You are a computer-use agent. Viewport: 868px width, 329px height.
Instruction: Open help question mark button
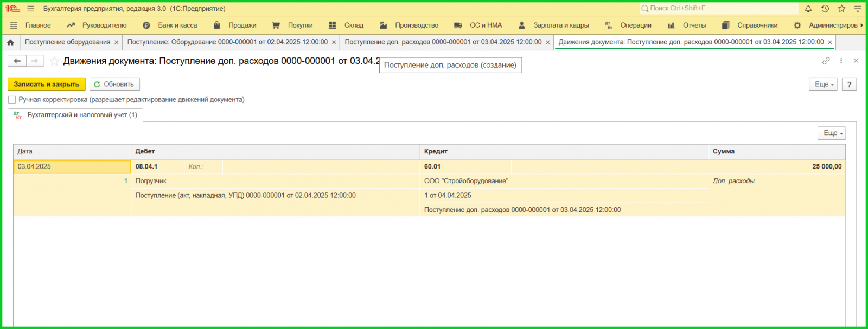click(x=849, y=85)
